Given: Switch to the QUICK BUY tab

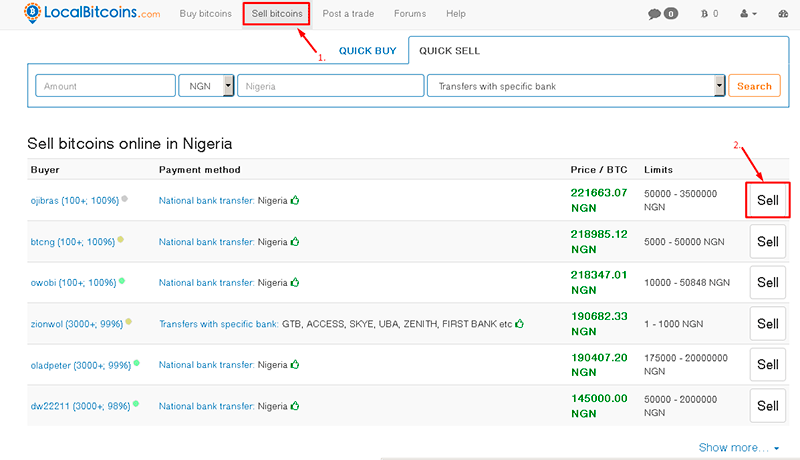Looking at the screenshot, I should tap(367, 50).
